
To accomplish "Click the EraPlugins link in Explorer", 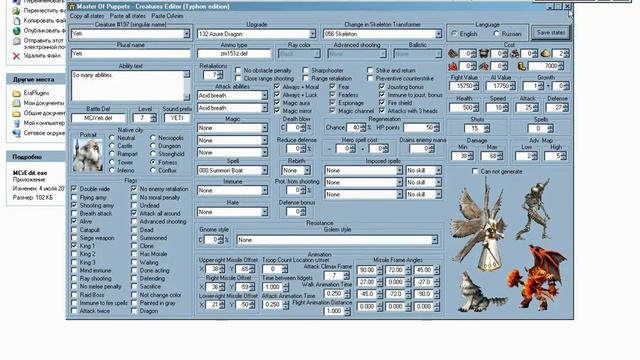I will click(x=36, y=93).
